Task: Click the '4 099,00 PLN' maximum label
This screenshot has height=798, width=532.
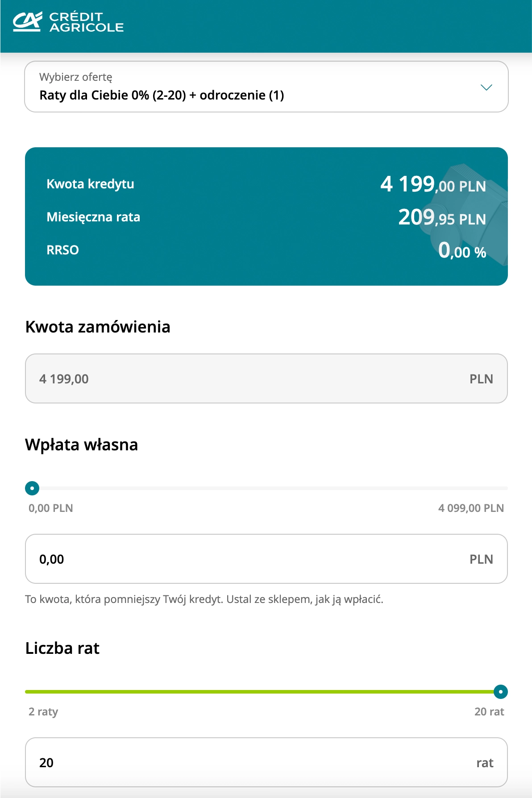Action: [x=470, y=508]
